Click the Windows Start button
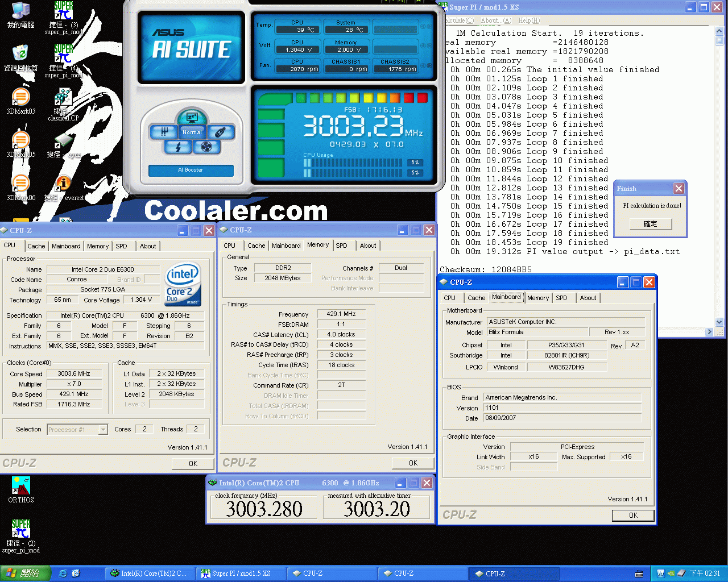 pos(26,573)
